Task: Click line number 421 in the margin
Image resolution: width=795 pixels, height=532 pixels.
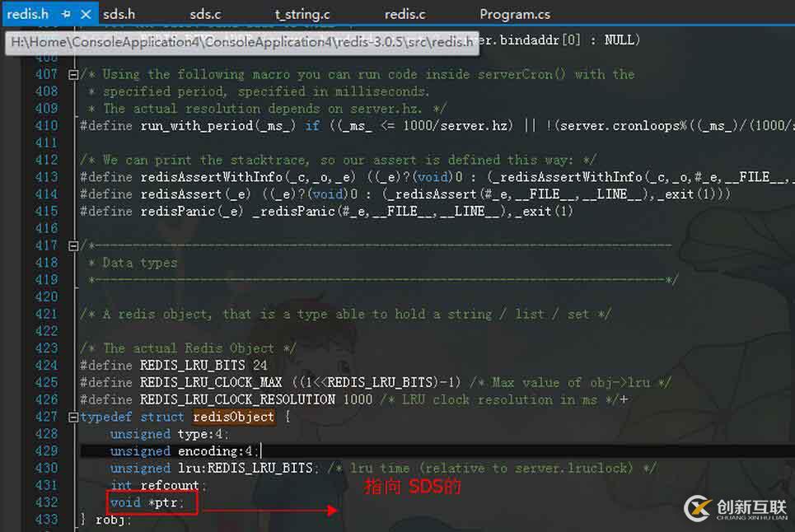Action: coord(46,314)
